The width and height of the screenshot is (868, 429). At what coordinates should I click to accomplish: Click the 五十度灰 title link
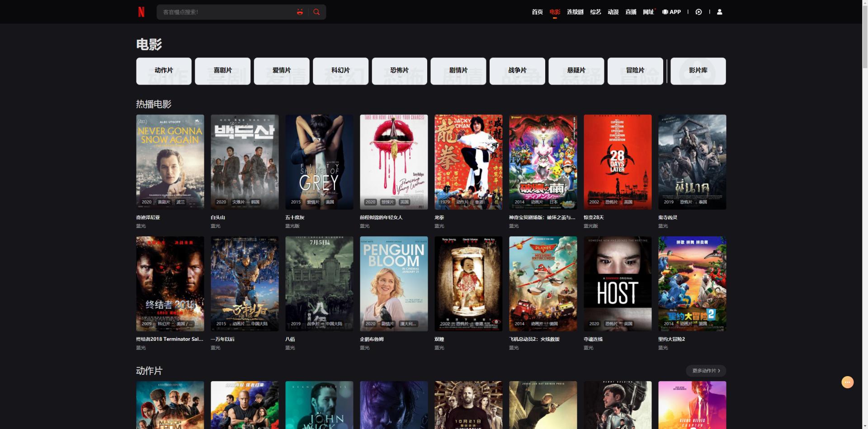[295, 217]
